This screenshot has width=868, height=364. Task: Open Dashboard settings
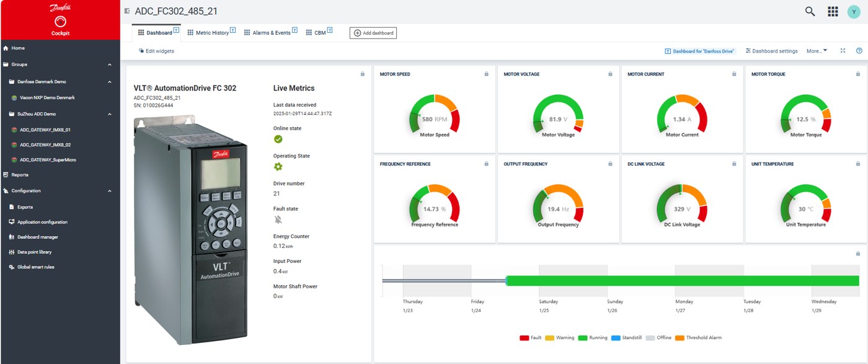(x=771, y=51)
